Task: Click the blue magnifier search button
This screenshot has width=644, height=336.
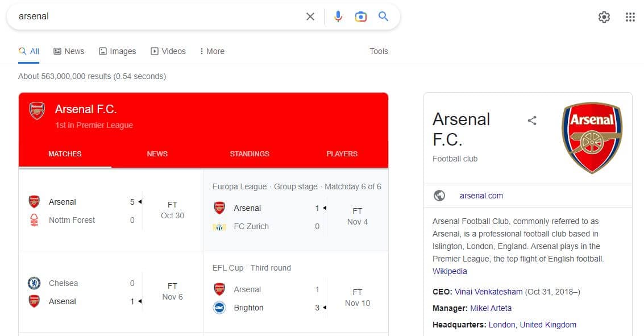Action: tap(383, 16)
